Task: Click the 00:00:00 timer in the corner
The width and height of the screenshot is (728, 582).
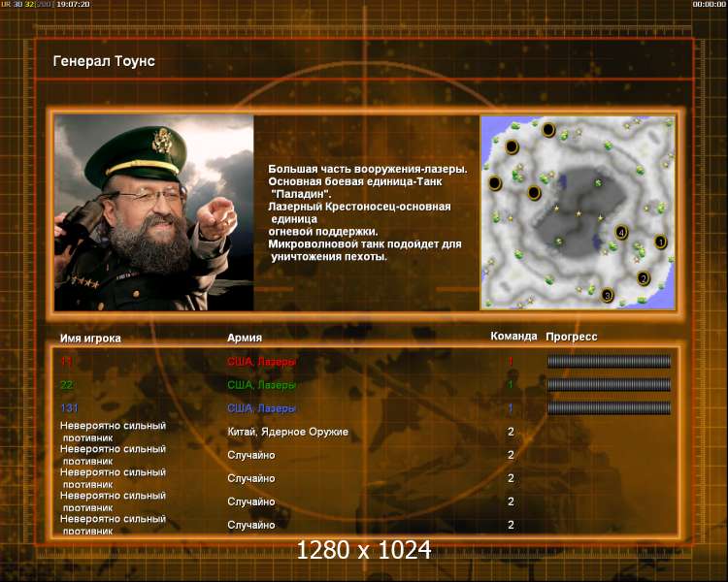Action: click(709, 4)
